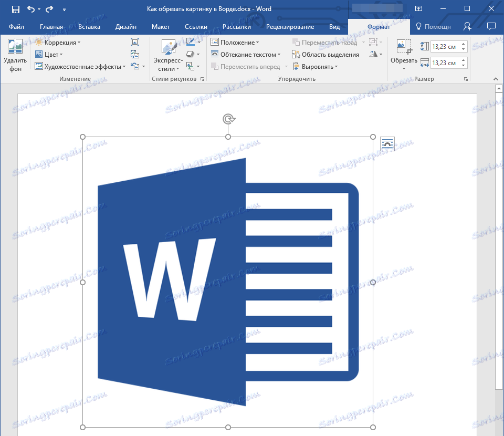Click the Save icon in the title bar
This screenshot has height=436, width=504.
[x=15, y=9]
